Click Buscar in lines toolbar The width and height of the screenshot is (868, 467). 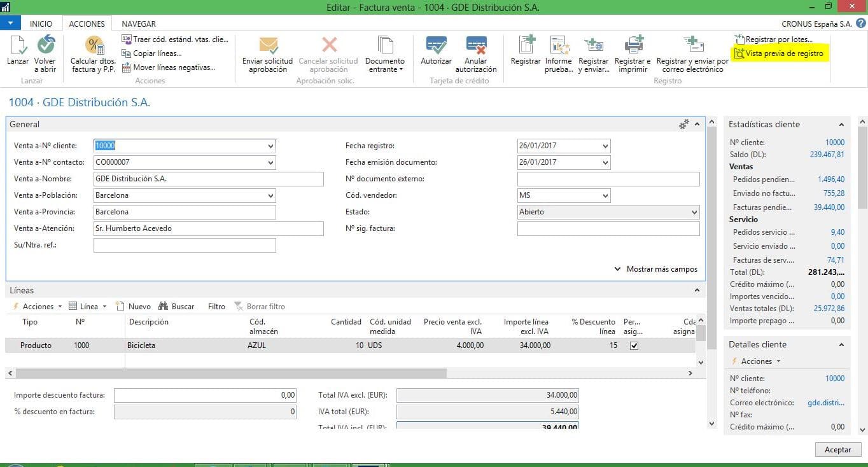176,306
